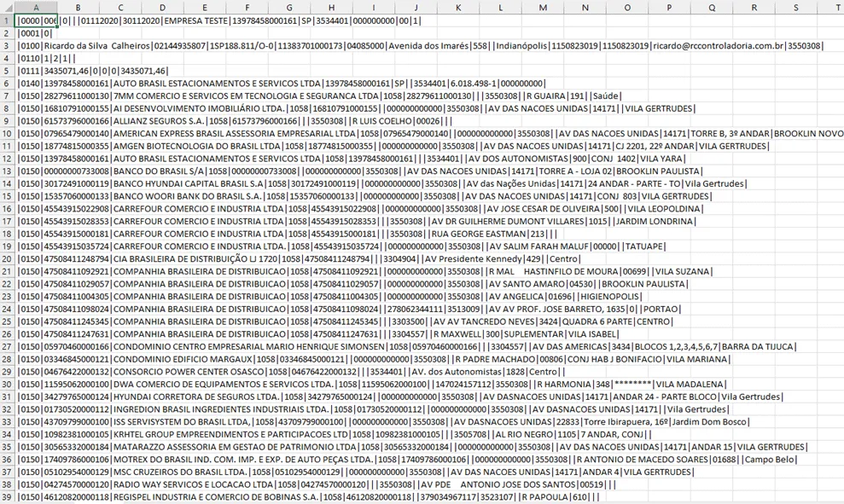Click the CONSORCIO POWER CENTER OSASCO record
The image size is (844, 504).
tap(292, 372)
